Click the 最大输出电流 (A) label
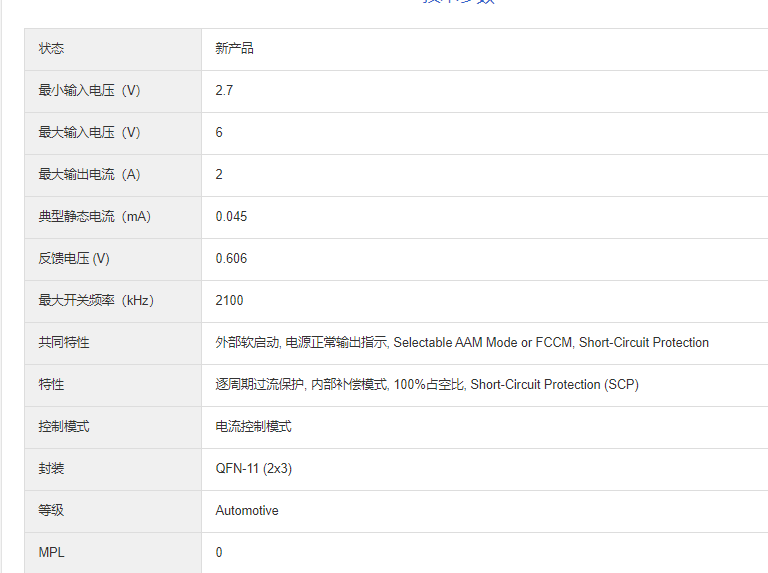This screenshot has height=573, width=768. tap(89, 174)
